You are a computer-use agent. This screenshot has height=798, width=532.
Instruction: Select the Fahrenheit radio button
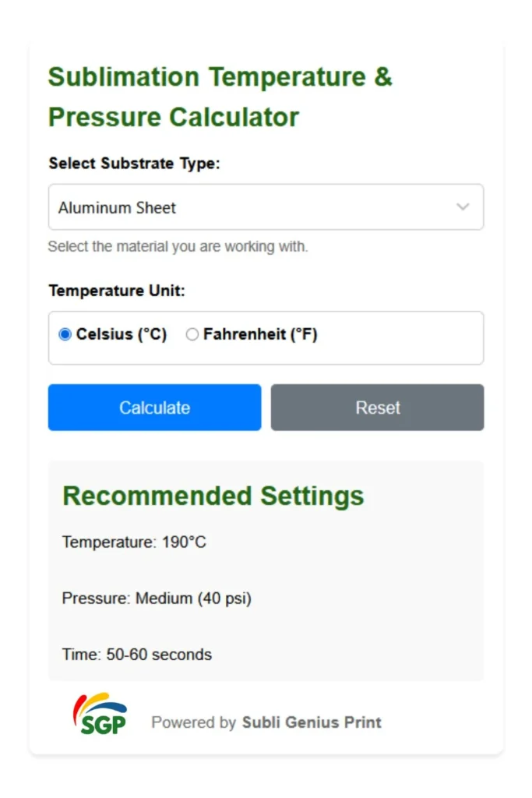click(x=192, y=335)
